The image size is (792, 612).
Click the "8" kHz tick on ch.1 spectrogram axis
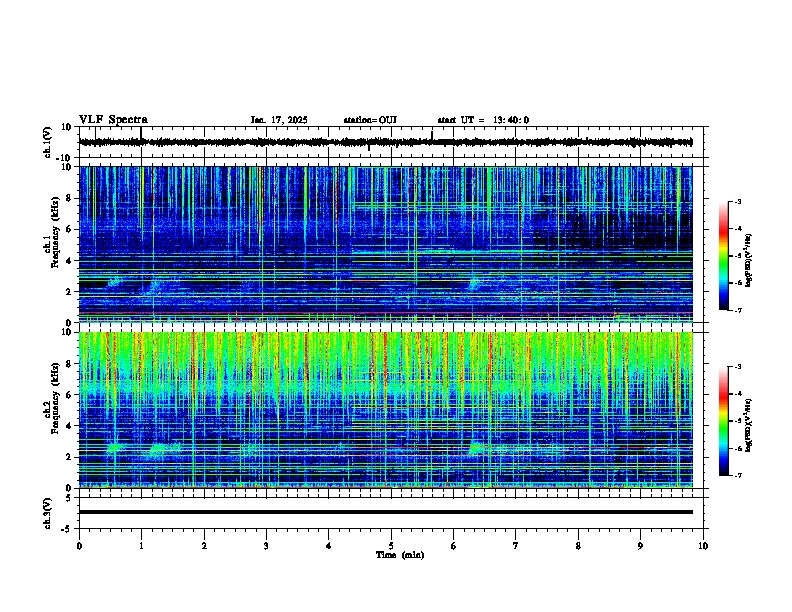(70, 198)
